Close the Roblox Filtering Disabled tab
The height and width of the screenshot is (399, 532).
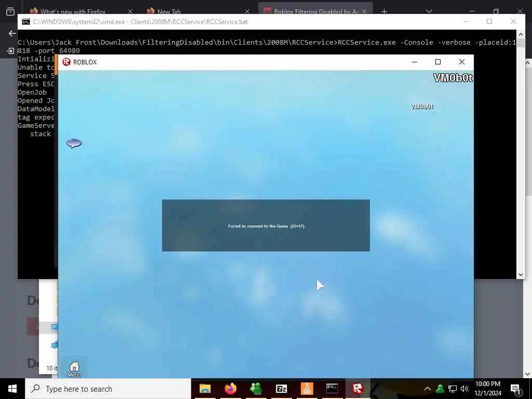coord(364,11)
